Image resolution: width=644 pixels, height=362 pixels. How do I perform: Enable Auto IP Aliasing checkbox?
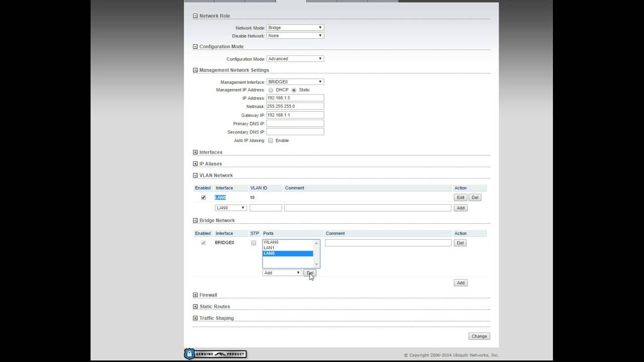[x=270, y=141]
